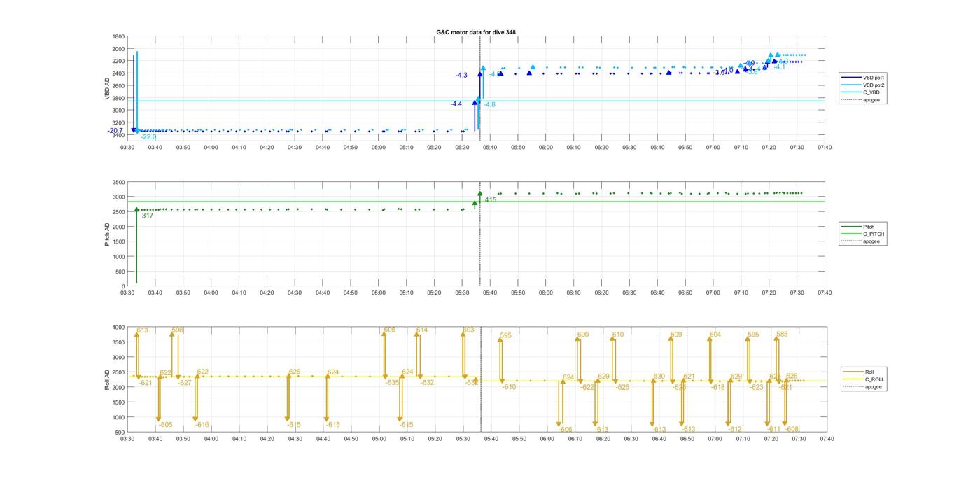980x485 pixels.
Task: Click the "-610" roll data label
Action: tap(509, 387)
